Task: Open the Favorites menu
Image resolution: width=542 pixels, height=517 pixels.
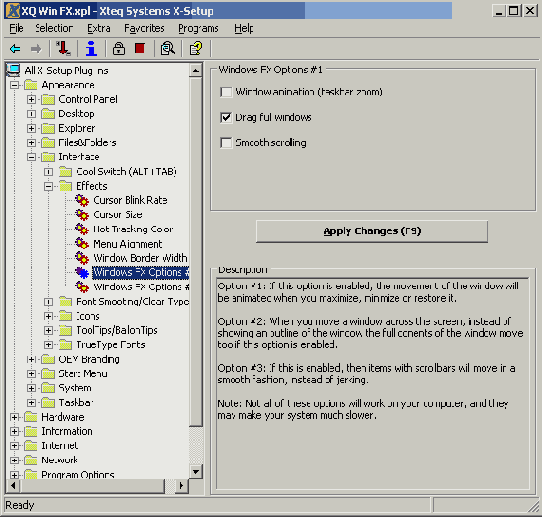Action: coord(144,28)
